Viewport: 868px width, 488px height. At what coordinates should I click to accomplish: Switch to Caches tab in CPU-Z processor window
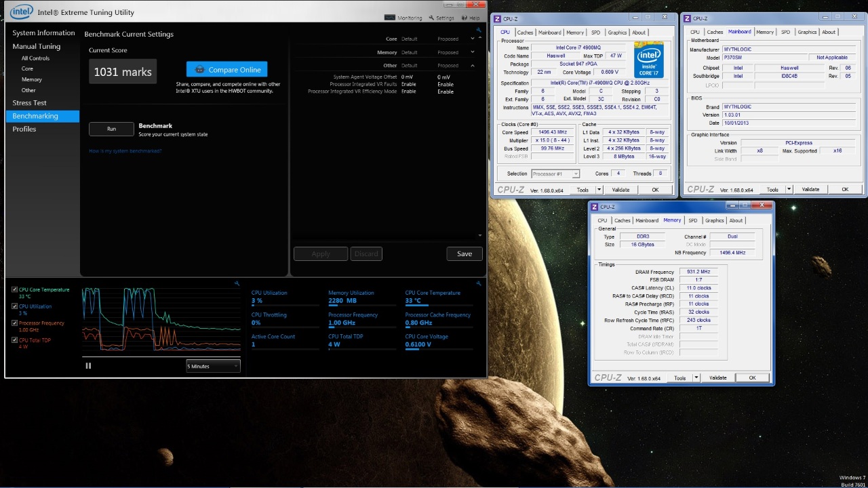pos(525,33)
